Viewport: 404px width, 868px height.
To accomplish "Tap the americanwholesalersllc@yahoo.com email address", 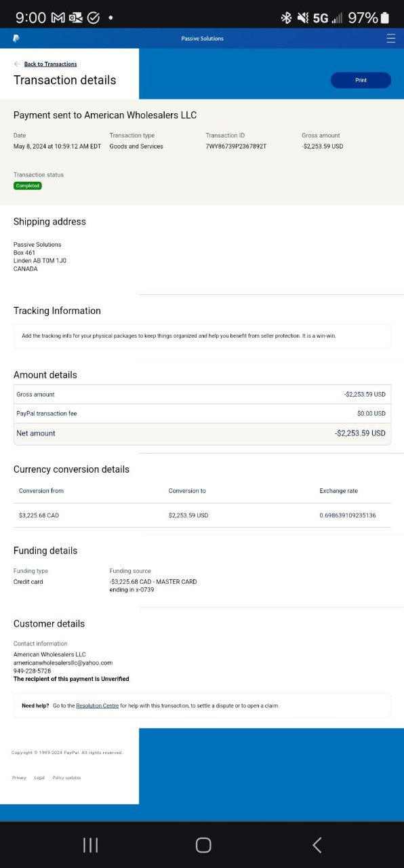I will pyautogui.click(x=63, y=663).
